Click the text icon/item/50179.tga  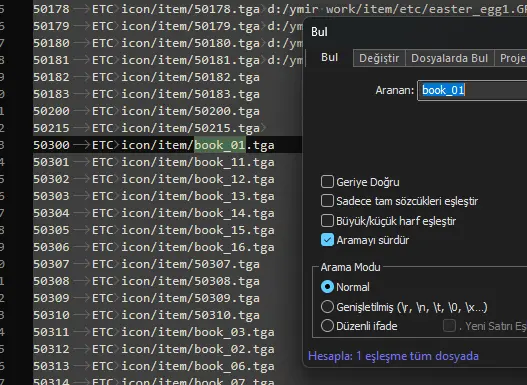point(190,26)
